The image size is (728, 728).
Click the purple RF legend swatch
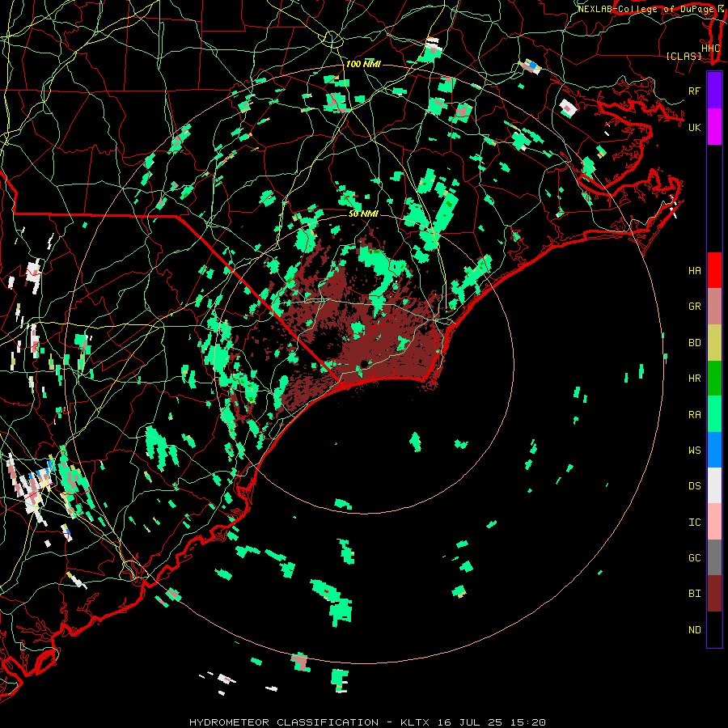tap(714, 91)
